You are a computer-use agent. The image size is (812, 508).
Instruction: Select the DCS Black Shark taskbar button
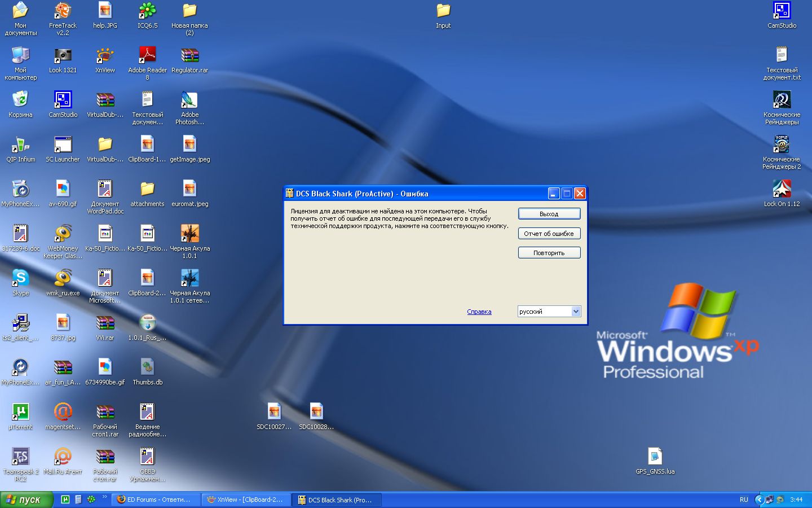338,500
